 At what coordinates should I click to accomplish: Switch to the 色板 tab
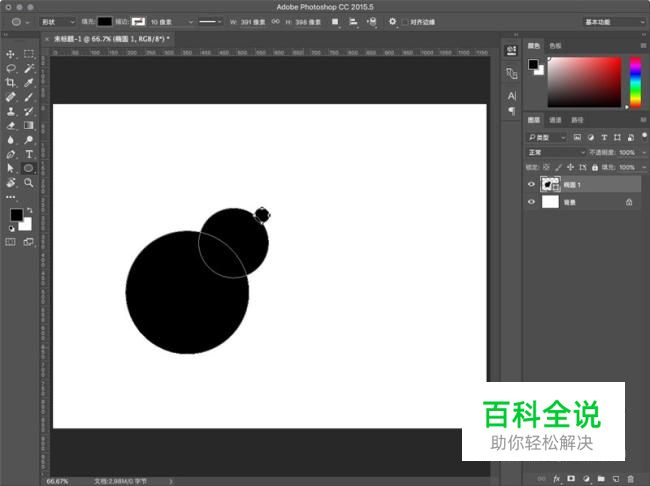[555, 45]
